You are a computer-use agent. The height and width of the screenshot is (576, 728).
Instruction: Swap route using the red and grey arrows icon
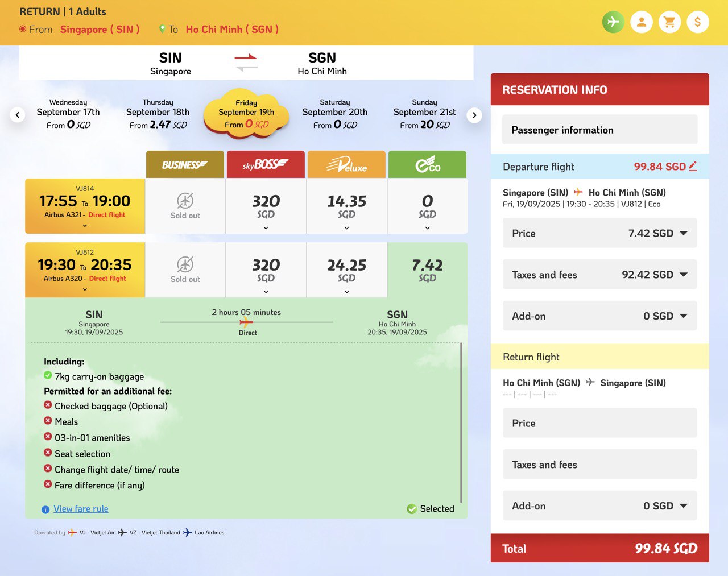246,63
